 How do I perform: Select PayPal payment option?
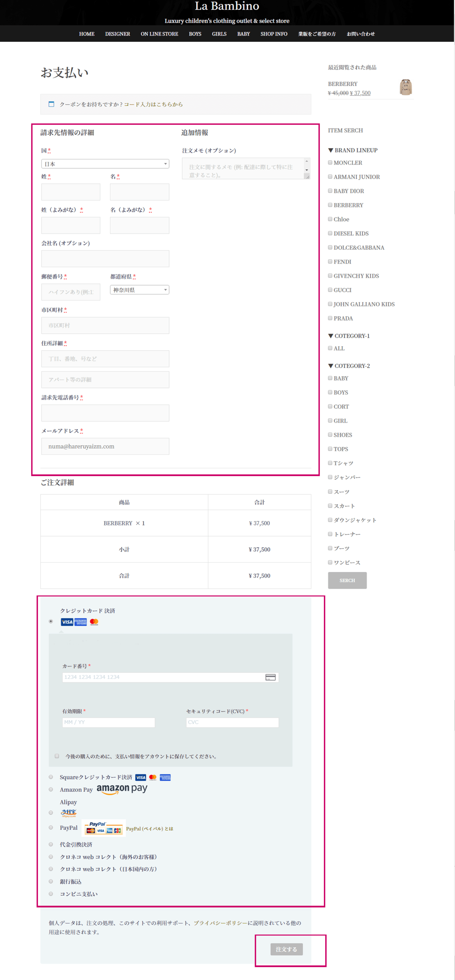click(51, 827)
